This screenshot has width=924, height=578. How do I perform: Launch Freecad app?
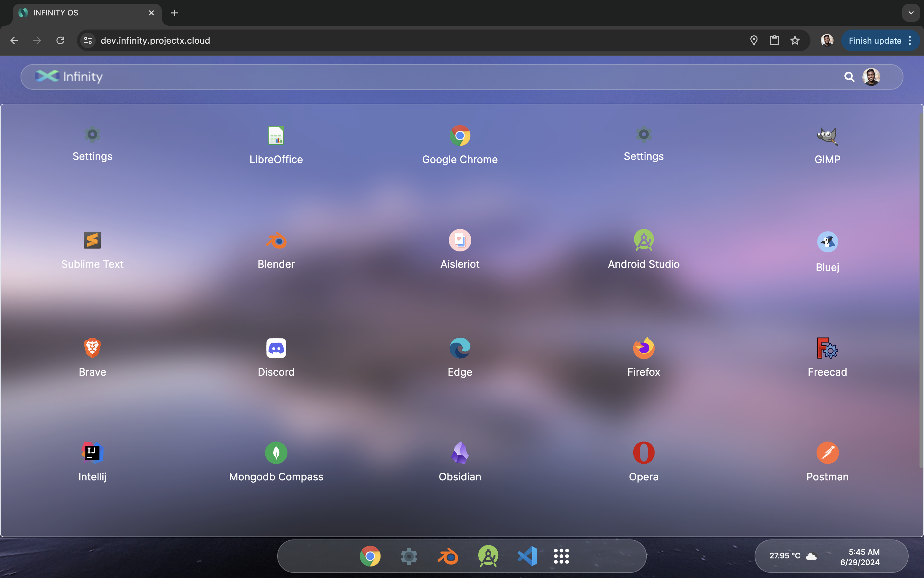827,358
